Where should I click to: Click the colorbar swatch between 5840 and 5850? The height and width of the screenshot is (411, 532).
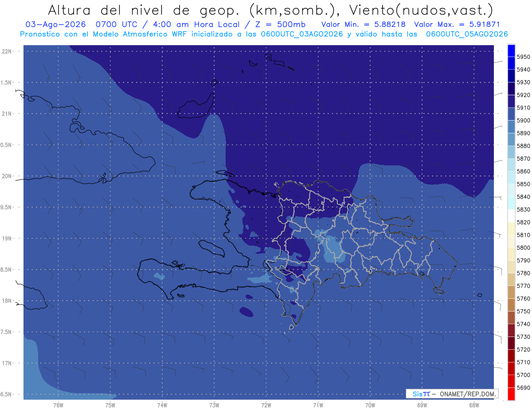(x=511, y=190)
